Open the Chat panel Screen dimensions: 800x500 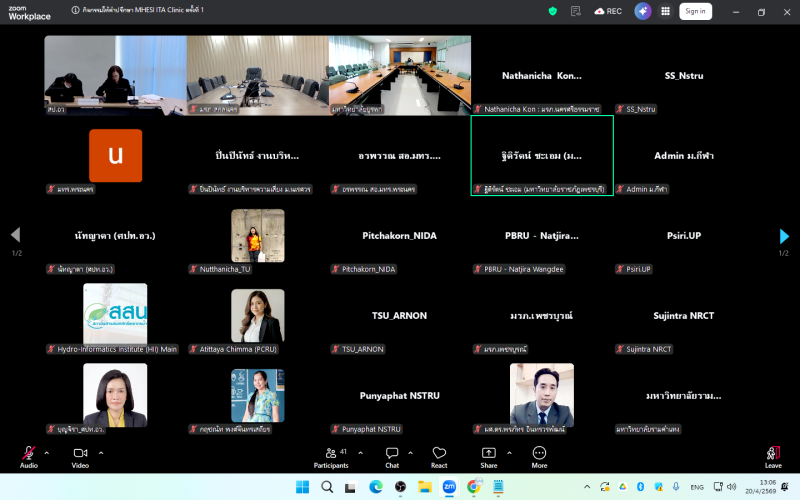tap(392, 455)
